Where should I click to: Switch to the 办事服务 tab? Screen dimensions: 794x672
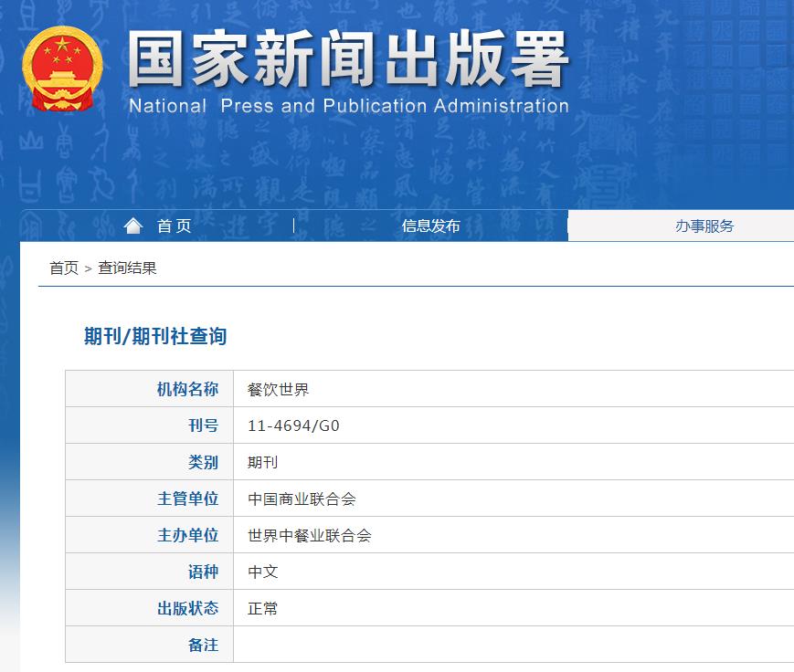704,226
